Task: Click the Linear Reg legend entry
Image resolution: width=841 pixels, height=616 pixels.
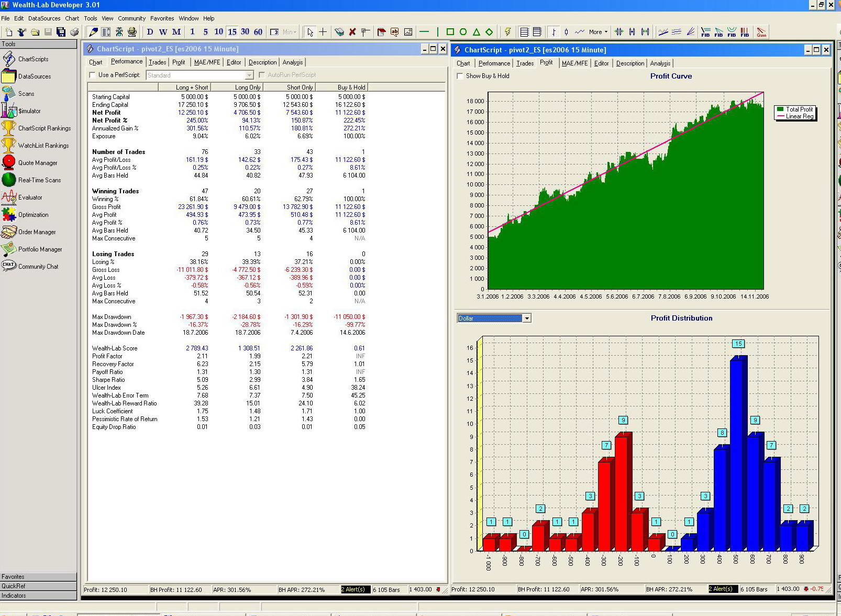Action: point(795,116)
